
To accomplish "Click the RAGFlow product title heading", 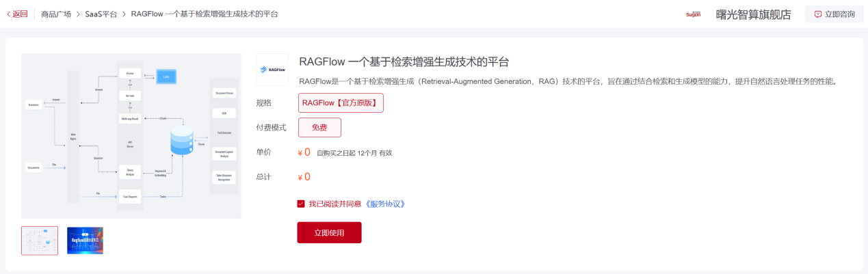I will click(404, 62).
